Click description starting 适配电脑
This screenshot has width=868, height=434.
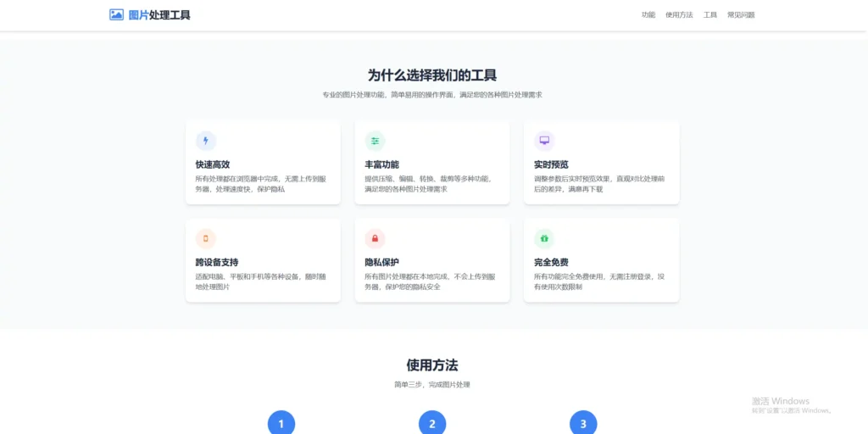pos(260,281)
